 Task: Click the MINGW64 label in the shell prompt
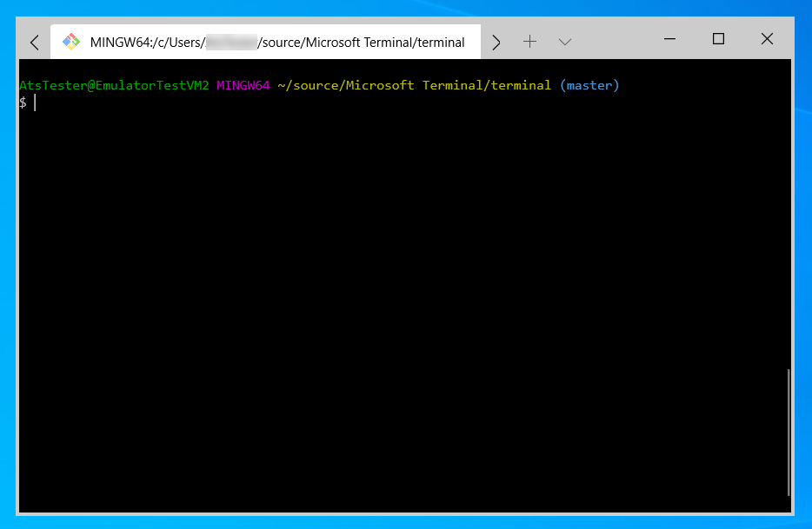(243, 85)
